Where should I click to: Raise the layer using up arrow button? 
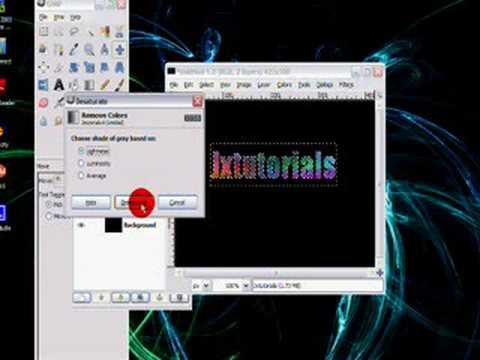(101, 298)
